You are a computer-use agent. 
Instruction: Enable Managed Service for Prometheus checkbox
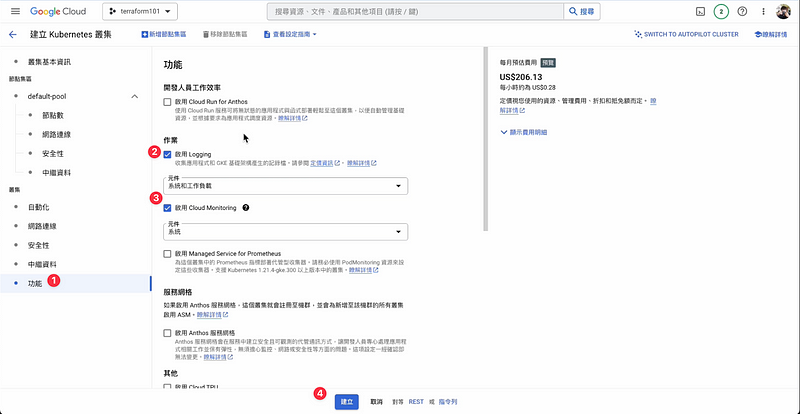click(x=167, y=253)
